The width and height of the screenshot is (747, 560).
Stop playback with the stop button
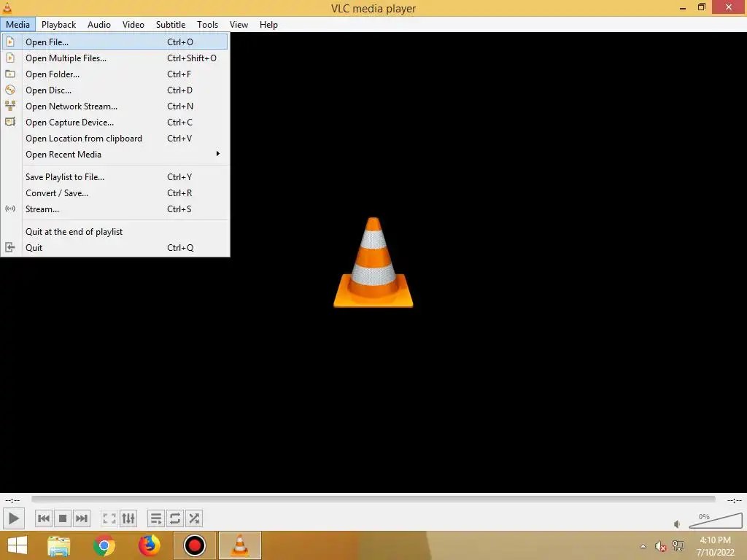point(63,518)
